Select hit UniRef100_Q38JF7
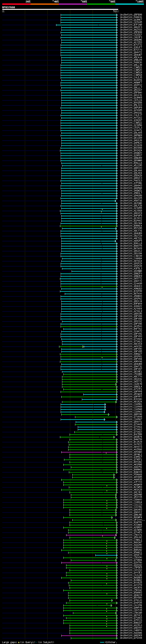Image resolution: width=146 pixels, height=644 pixels. coord(131,47)
